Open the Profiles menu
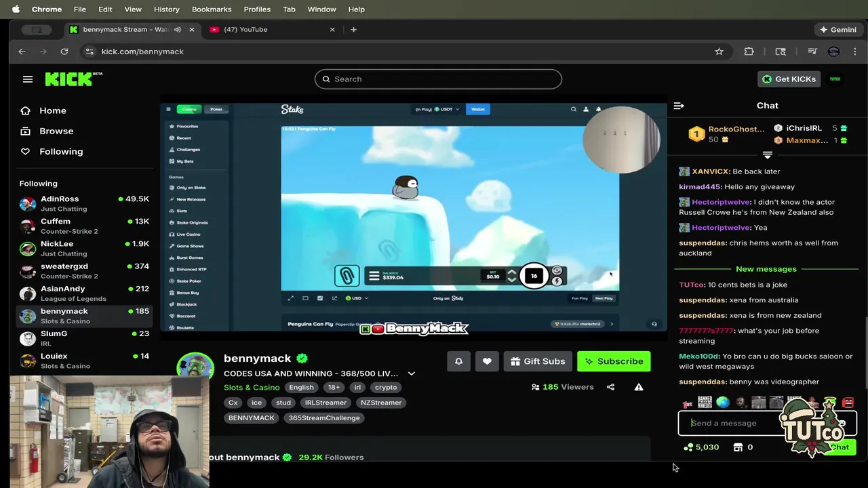 click(257, 9)
